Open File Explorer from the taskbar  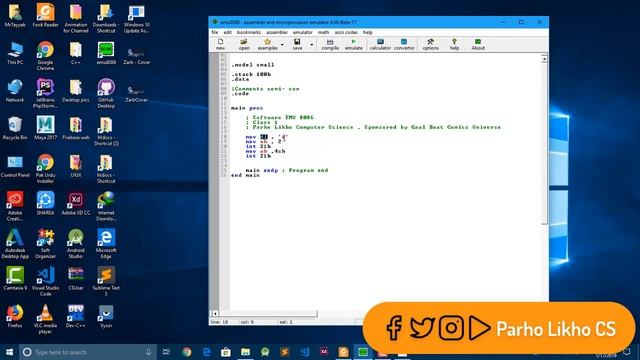click(x=245, y=352)
